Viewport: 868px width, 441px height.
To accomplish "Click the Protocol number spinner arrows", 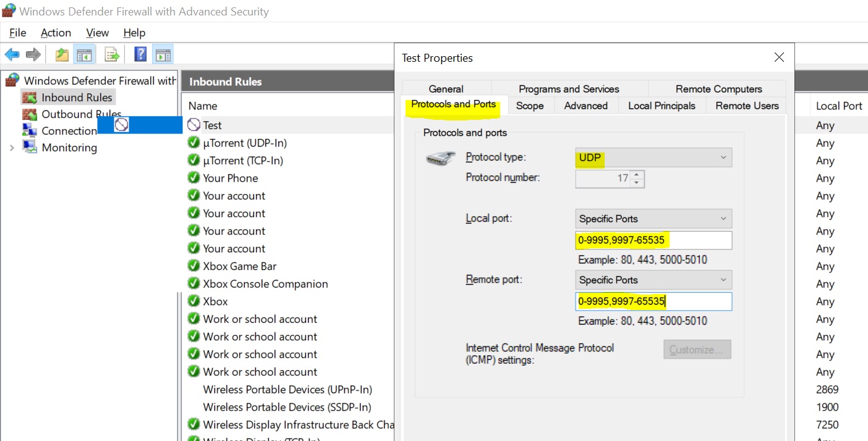I will 637,178.
